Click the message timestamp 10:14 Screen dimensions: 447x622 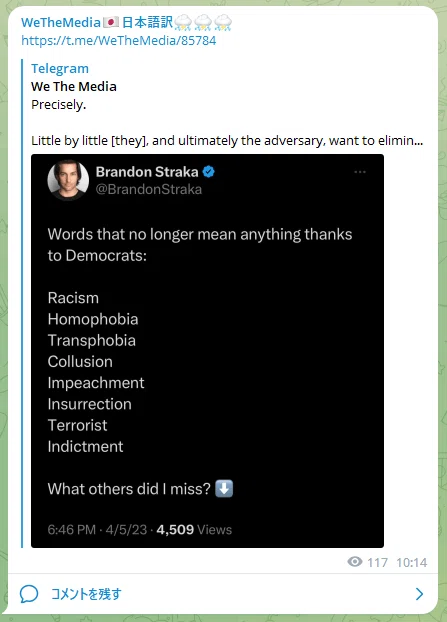411,562
